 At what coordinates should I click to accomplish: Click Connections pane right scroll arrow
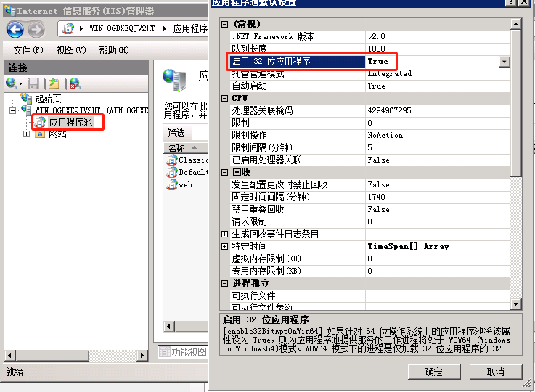tap(142, 356)
